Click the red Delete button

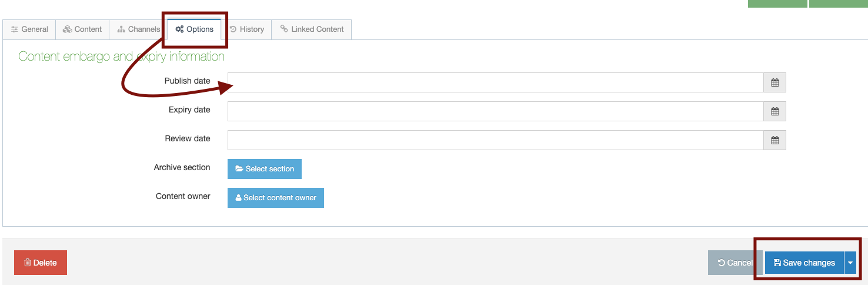(x=41, y=263)
